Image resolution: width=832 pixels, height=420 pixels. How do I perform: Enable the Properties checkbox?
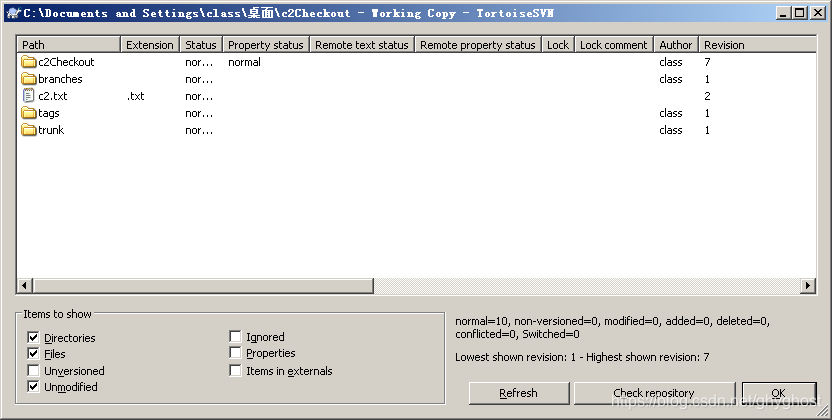pos(236,353)
